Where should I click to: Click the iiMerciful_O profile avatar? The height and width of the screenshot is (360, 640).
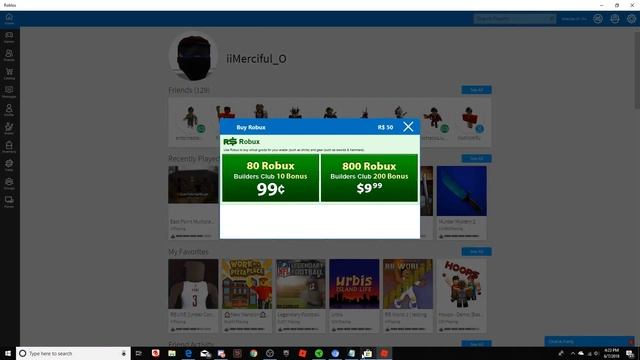pos(193,57)
